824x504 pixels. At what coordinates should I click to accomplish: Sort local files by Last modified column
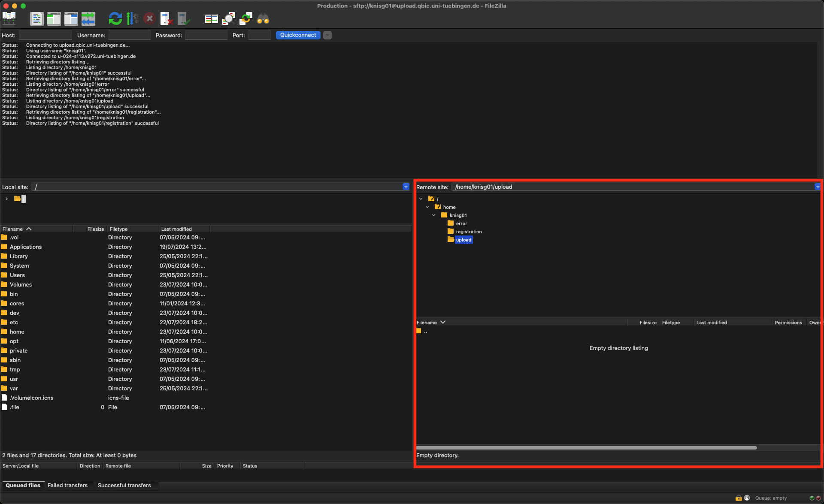(x=185, y=229)
